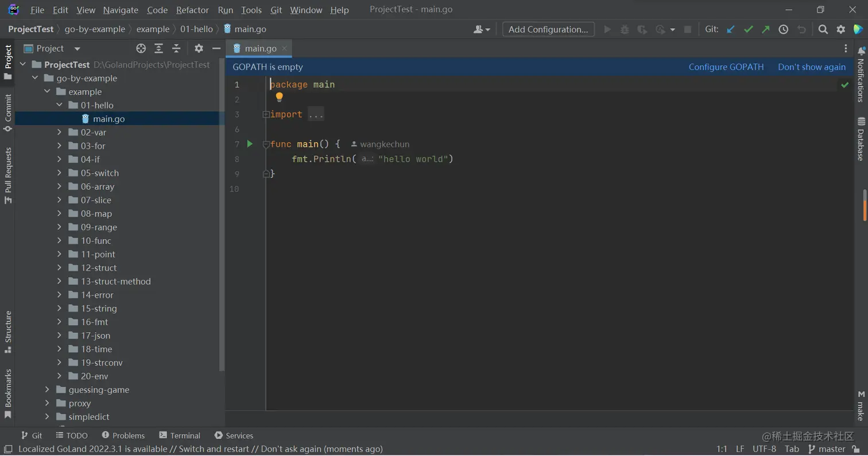
Task: Expand the guessing-game folder
Action: (x=47, y=390)
